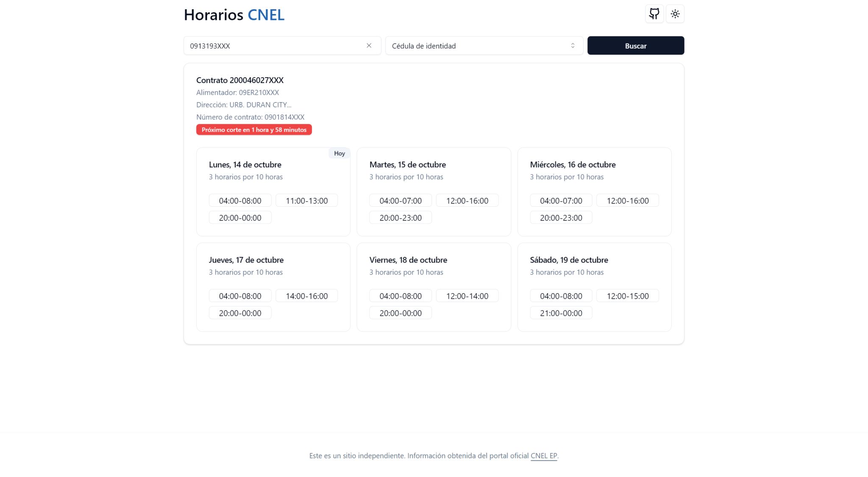868x477 pixels.
Task: Click the Buscar button
Action: tap(635, 46)
